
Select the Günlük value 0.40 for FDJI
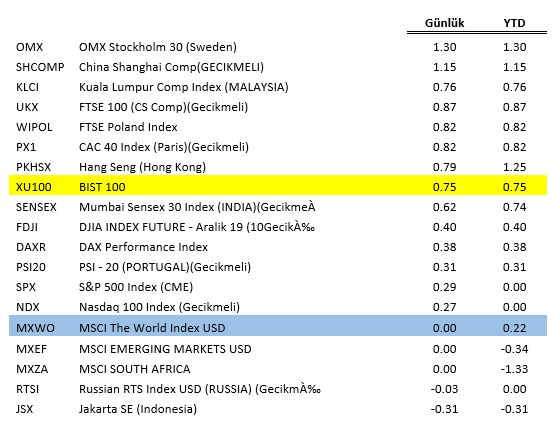click(444, 227)
